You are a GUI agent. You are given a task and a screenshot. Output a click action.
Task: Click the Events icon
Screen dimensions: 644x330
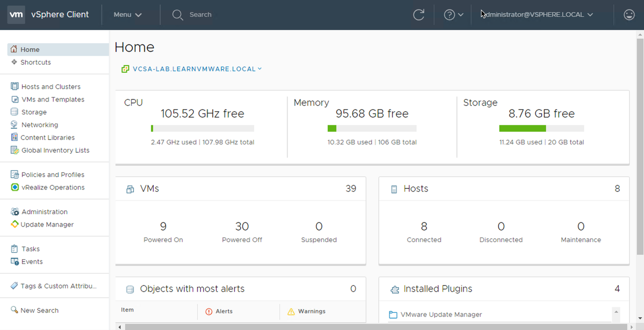coord(15,262)
